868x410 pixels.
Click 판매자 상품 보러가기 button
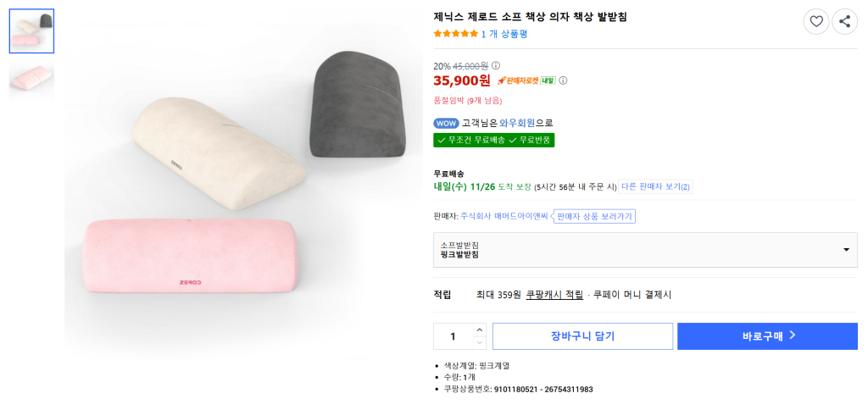pos(594,216)
